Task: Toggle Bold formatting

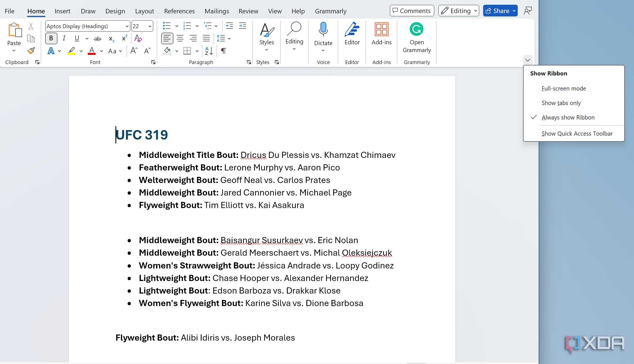Action: (x=51, y=38)
